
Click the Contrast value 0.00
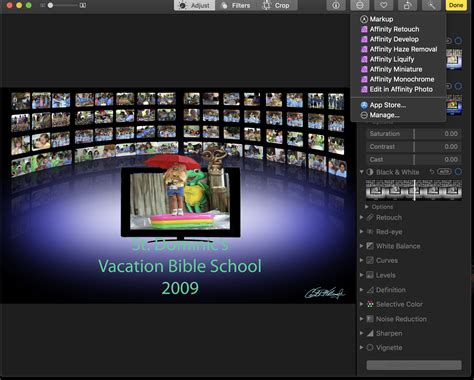[451, 147]
